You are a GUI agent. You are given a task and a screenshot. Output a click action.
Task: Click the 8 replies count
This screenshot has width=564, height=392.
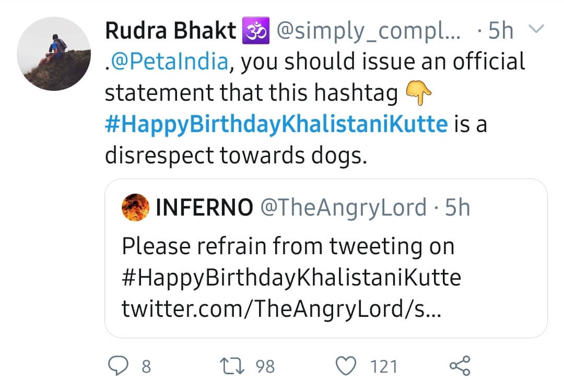tap(146, 366)
